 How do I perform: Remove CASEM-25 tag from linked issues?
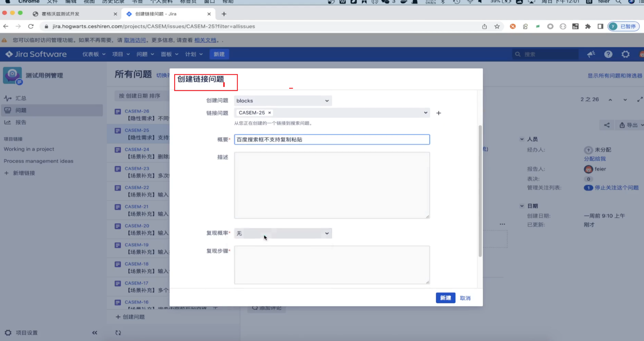coord(269,113)
